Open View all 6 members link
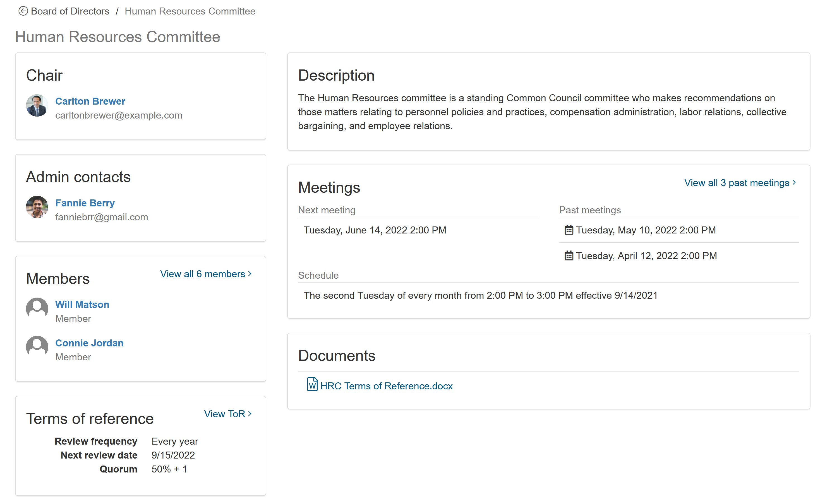 (x=206, y=274)
